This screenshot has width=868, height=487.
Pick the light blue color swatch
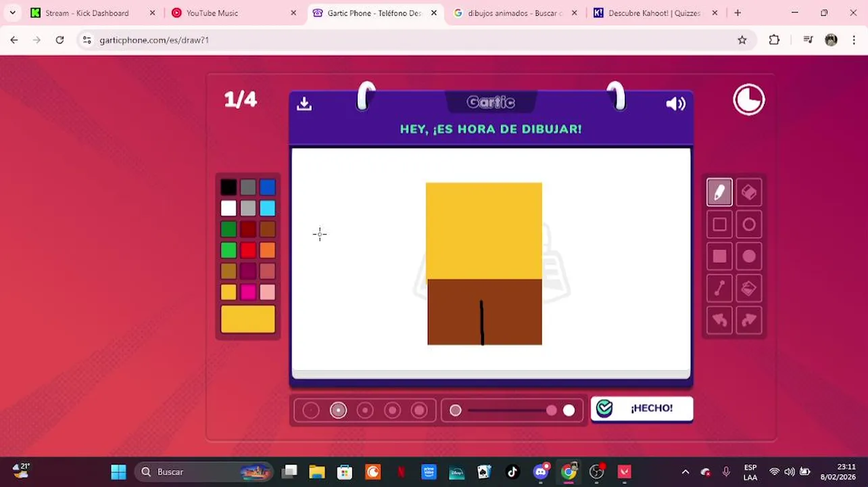268,208
